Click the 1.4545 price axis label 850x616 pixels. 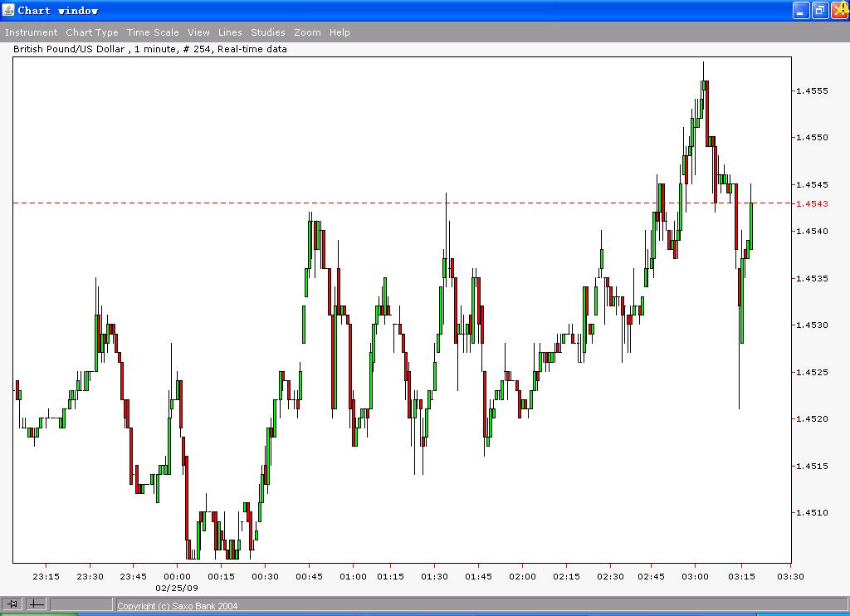pyautogui.click(x=812, y=185)
